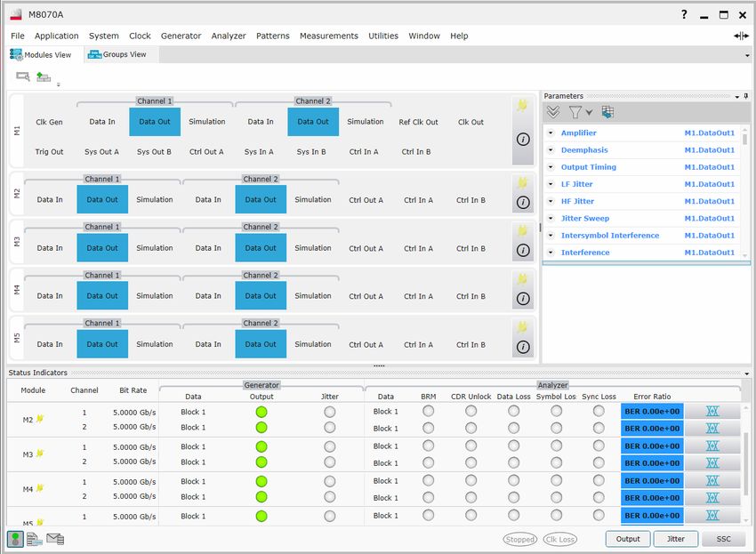
Task: Click the filter funnel icon in Parameters
Action: [575, 112]
